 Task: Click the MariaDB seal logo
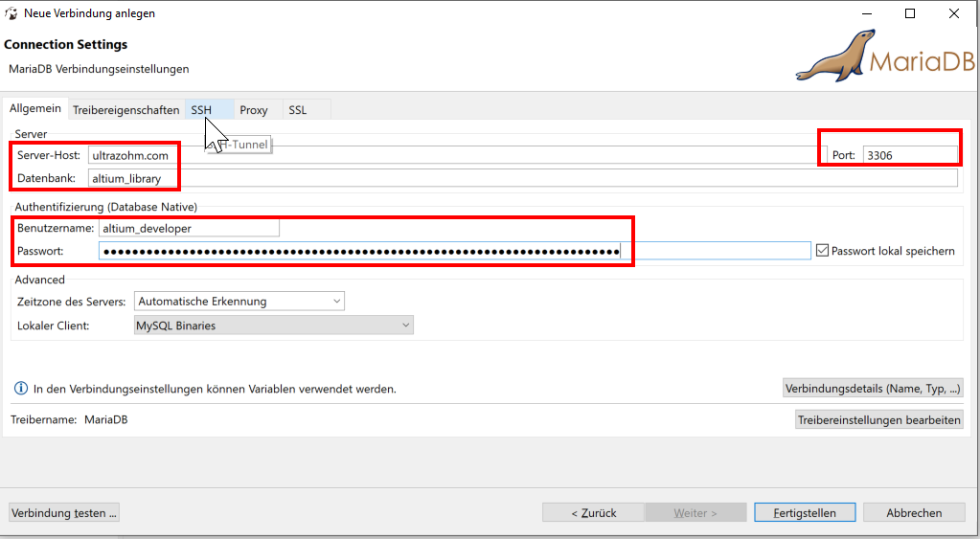833,57
